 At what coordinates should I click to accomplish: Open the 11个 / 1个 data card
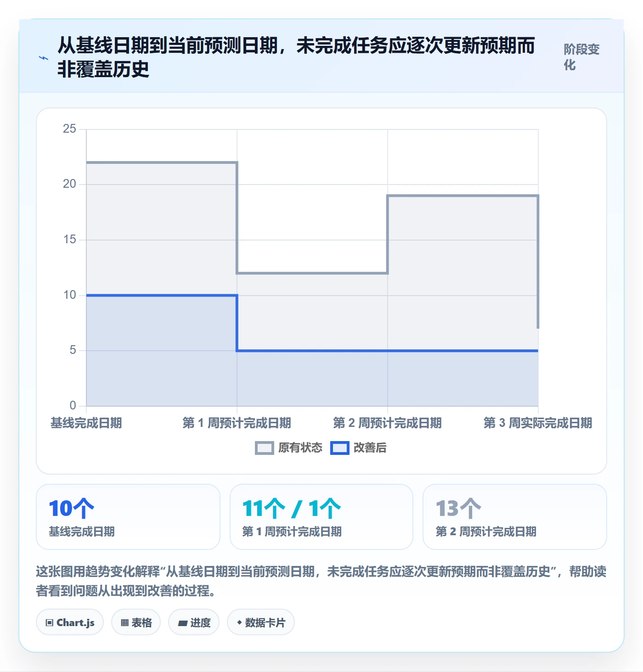pos(321,517)
